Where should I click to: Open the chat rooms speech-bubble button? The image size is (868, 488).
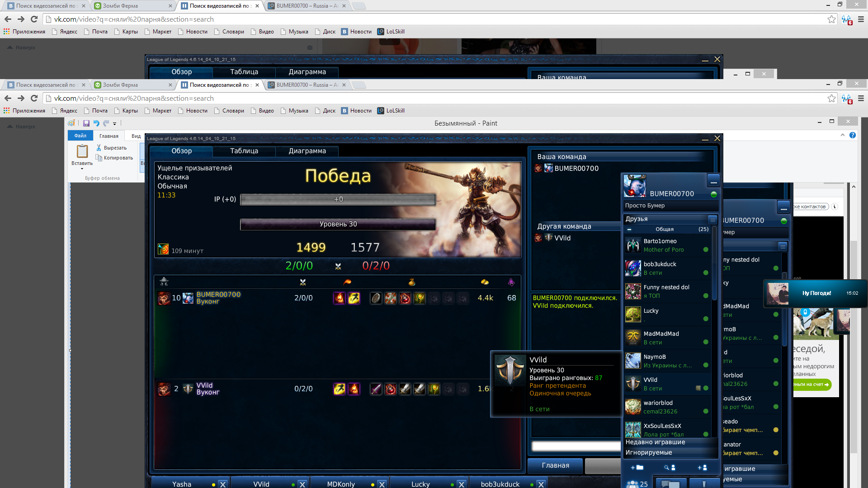(x=671, y=484)
